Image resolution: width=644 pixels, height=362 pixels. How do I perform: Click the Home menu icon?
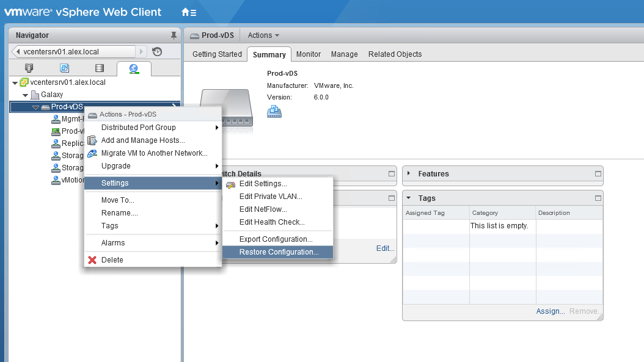189,12
